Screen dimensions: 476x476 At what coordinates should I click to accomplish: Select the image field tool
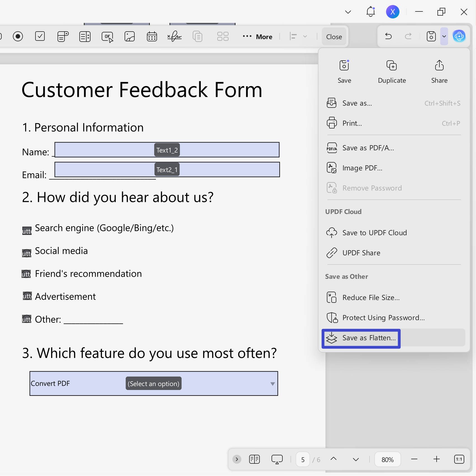click(x=130, y=36)
